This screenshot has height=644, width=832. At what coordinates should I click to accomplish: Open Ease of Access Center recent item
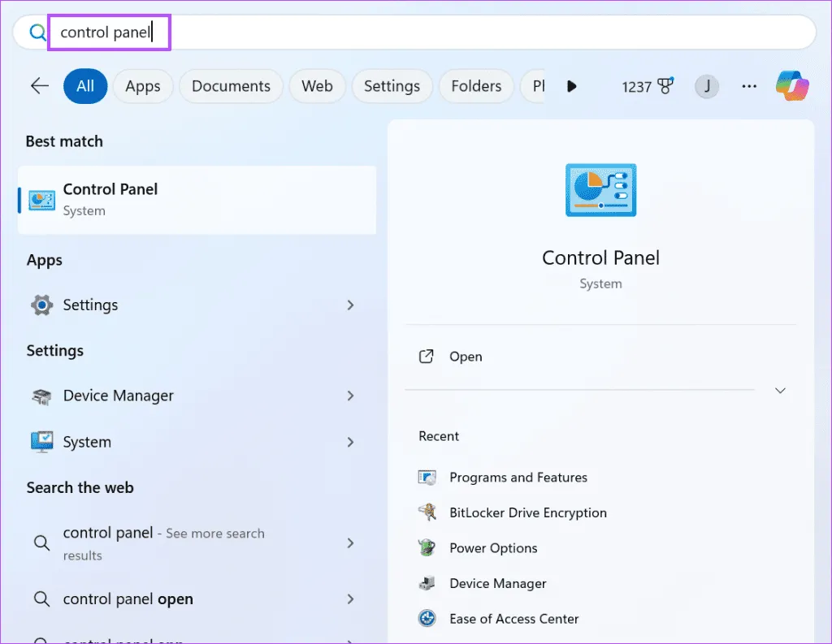[513, 619]
